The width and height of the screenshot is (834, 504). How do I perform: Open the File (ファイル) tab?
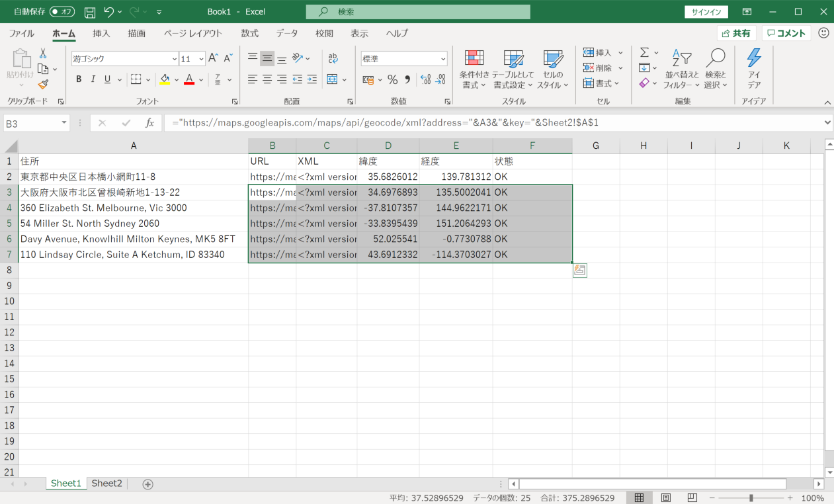click(x=22, y=33)
